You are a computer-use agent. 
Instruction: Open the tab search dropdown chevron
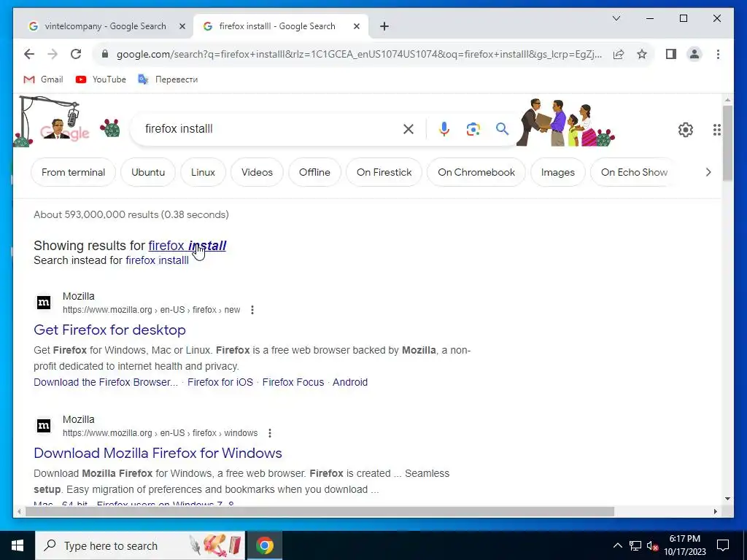616,18
